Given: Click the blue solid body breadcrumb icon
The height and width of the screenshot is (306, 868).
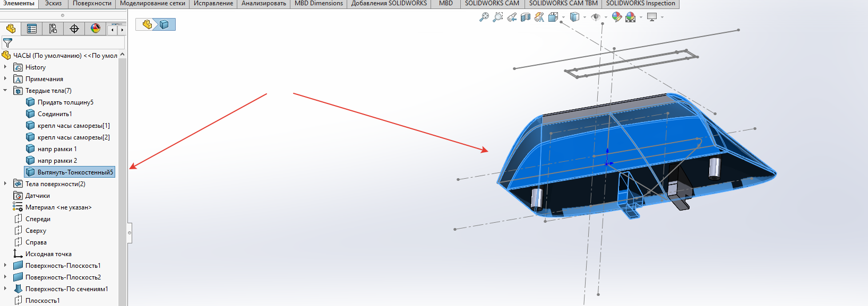Looking at the screenshot, I should [165, 24].
